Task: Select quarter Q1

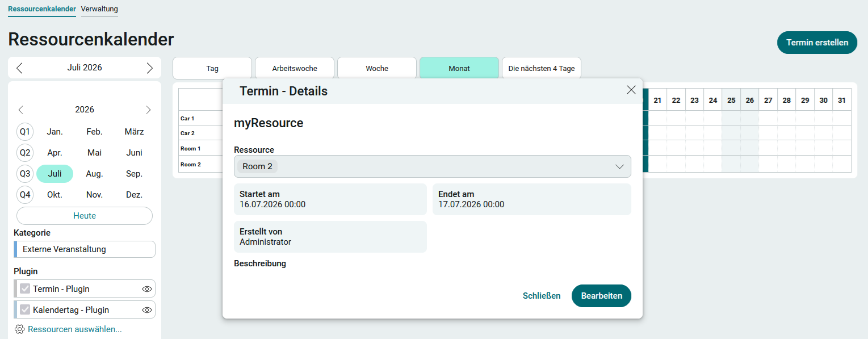Action: click(25, 132)
